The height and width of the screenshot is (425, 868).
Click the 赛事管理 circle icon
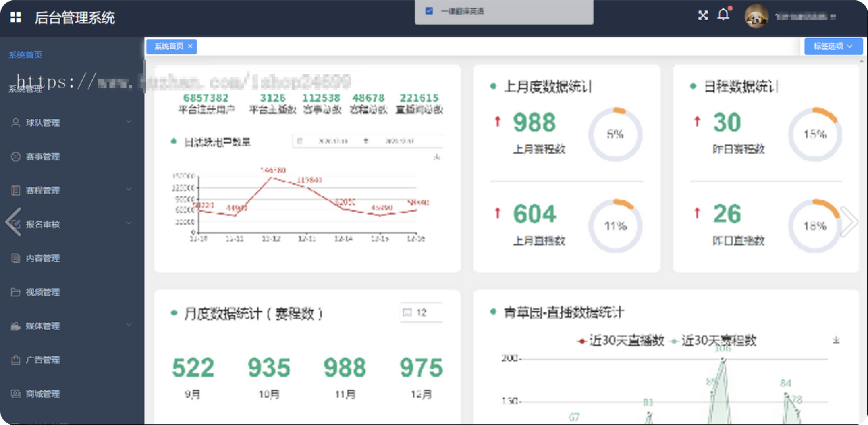pos(15,156)
